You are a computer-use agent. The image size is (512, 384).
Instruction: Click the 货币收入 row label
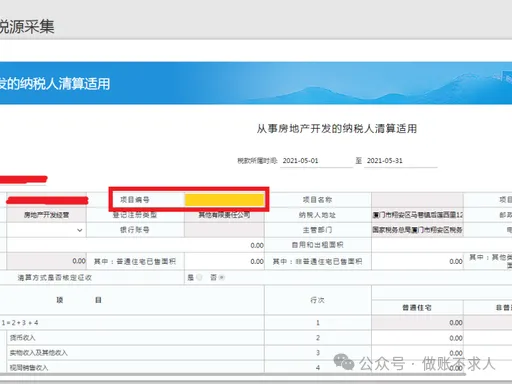[x=22, y=338]
